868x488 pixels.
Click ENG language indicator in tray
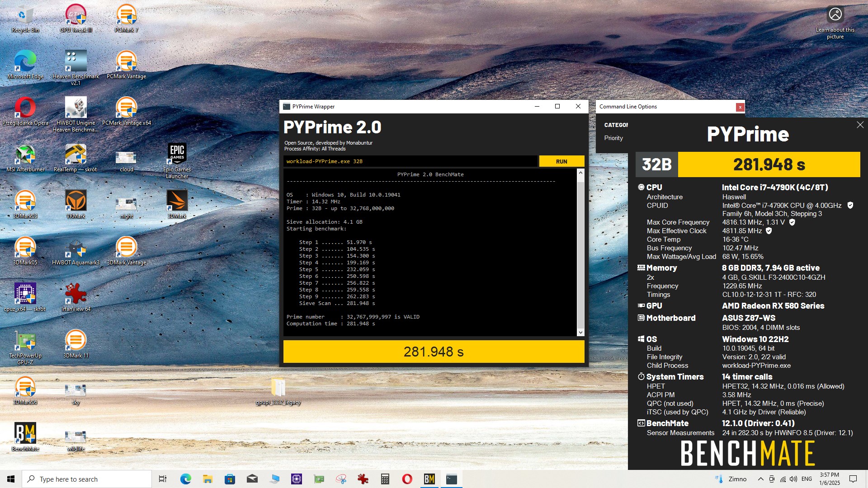click(807, 479)
